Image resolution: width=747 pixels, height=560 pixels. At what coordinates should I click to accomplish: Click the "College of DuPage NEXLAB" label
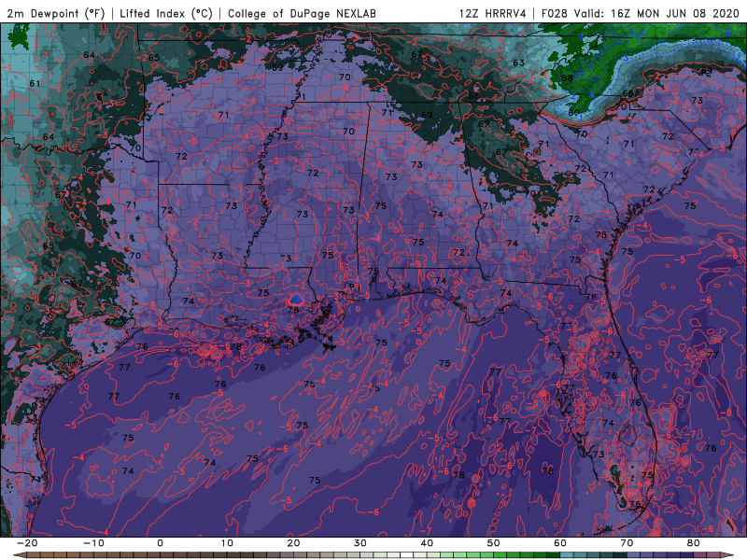click(302, 13)
